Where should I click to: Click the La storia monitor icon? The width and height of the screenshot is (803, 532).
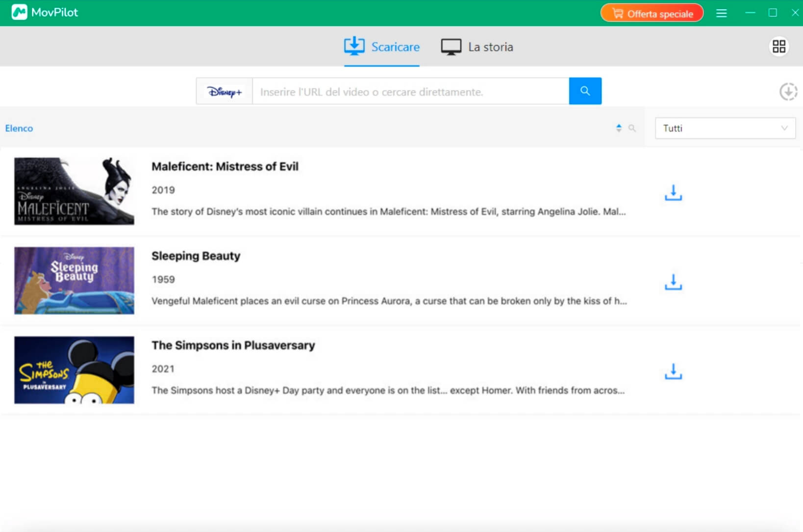tap(451, 47)
